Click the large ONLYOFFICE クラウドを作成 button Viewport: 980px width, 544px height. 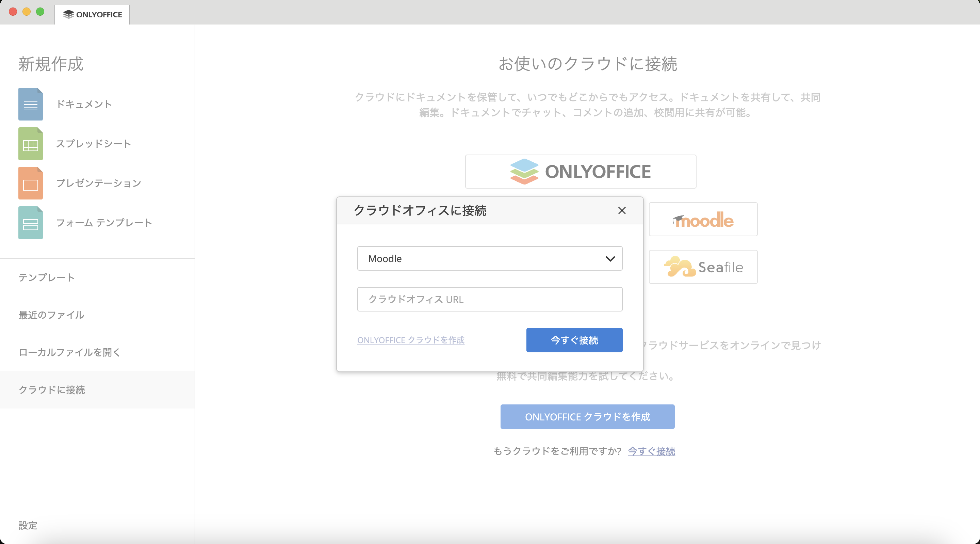point(587,416)
